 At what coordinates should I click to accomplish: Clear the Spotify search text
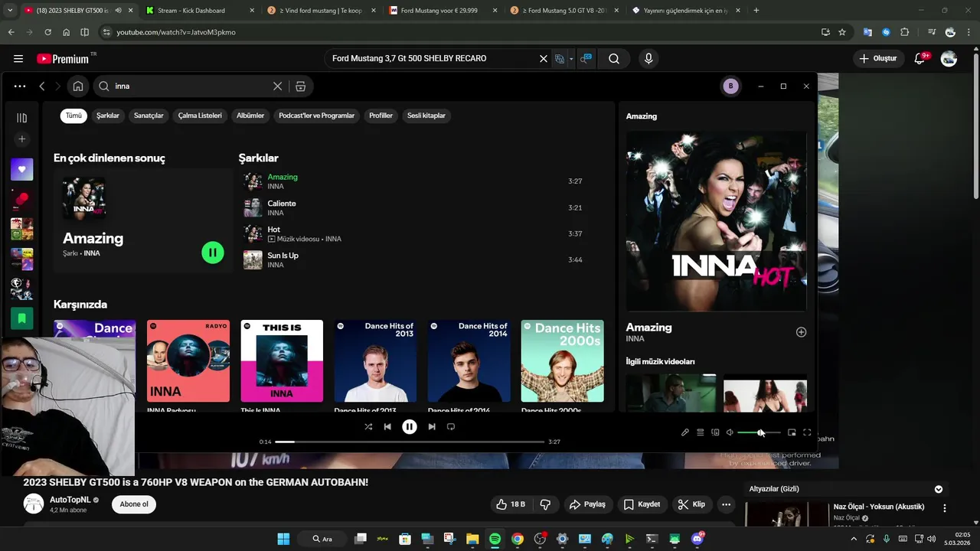point(277,86)
